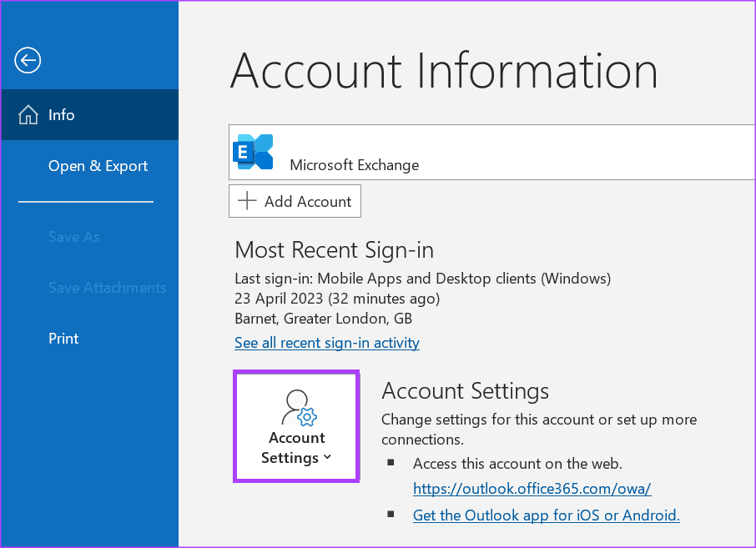
Task: Click the Microsoft Exchange logo icon
Action: tap(254, 152)
